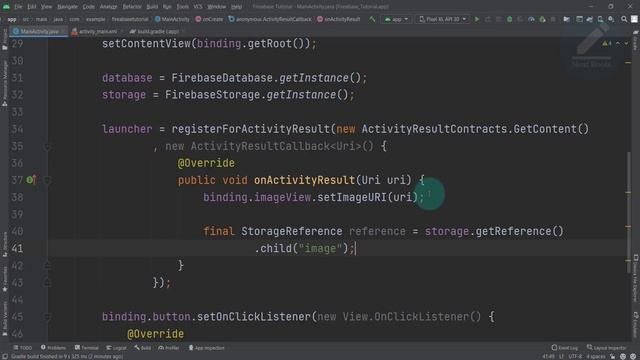Click the Profile app icon

tap(531, 19)
